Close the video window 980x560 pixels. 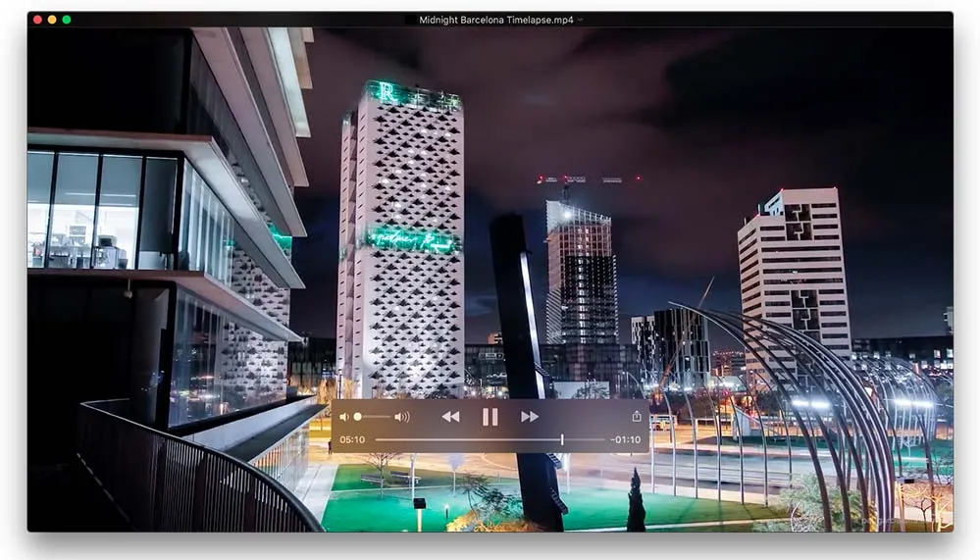pyautogui.click(x=37, y=20)
